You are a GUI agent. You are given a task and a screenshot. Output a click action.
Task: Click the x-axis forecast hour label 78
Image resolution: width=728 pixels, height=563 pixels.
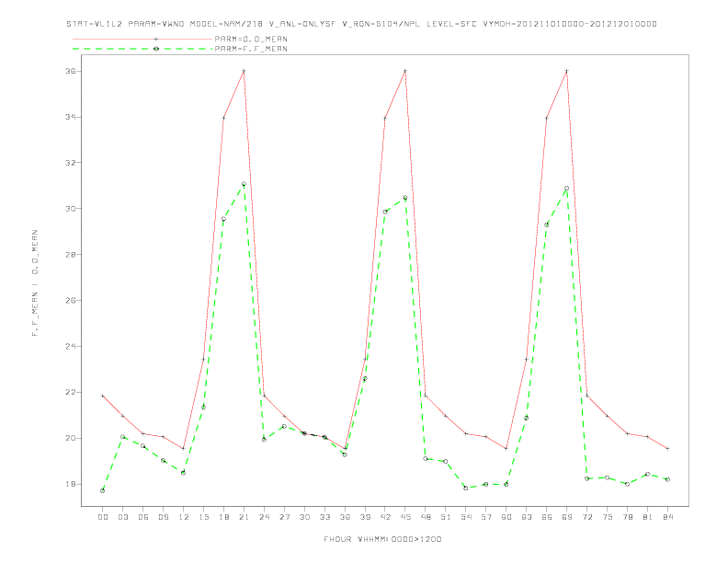(x=627, y=517)
